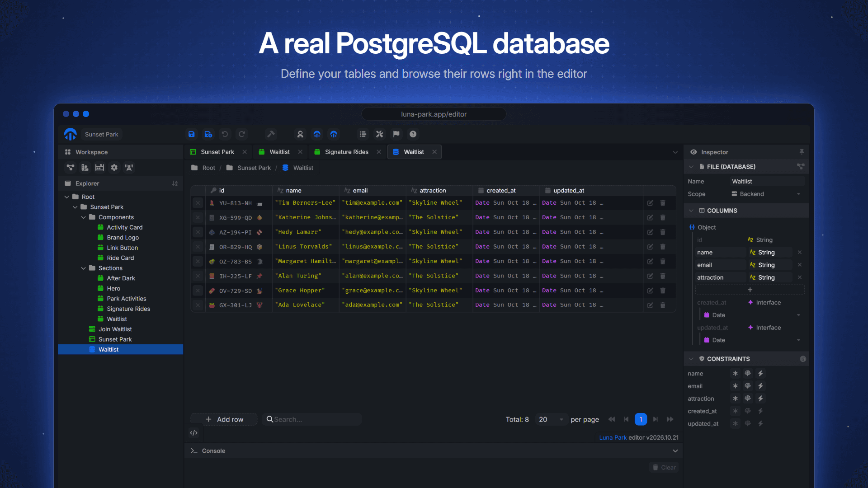Click the help question mark icon
This screenshot has width=868, height=488.
(413, 134)
